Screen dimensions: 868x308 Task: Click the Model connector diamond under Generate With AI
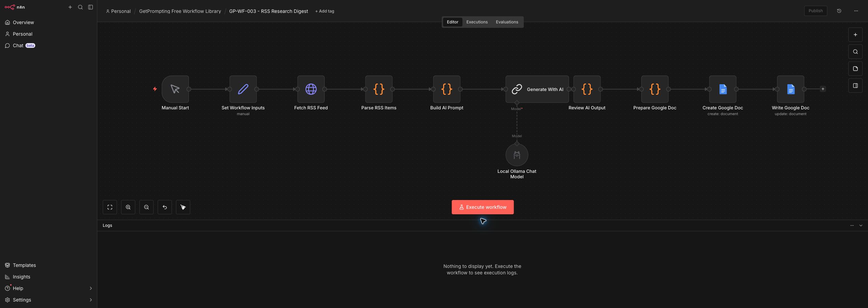click(517, 103)
